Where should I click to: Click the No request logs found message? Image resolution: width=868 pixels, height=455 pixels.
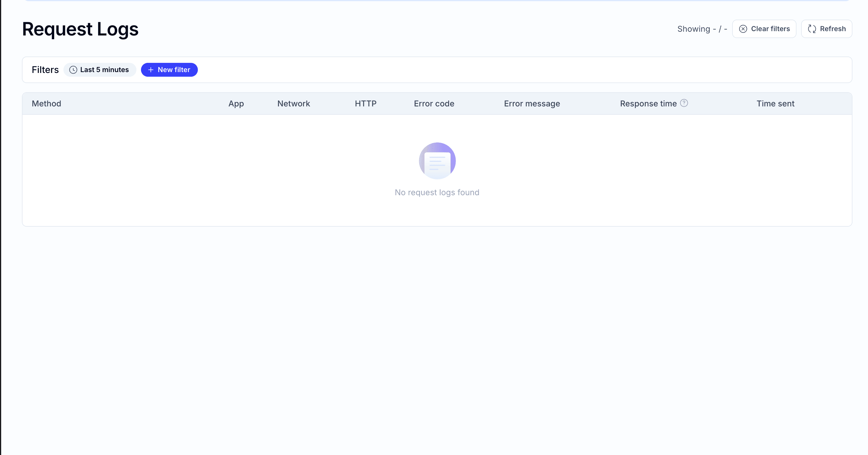tap(437, 192)
